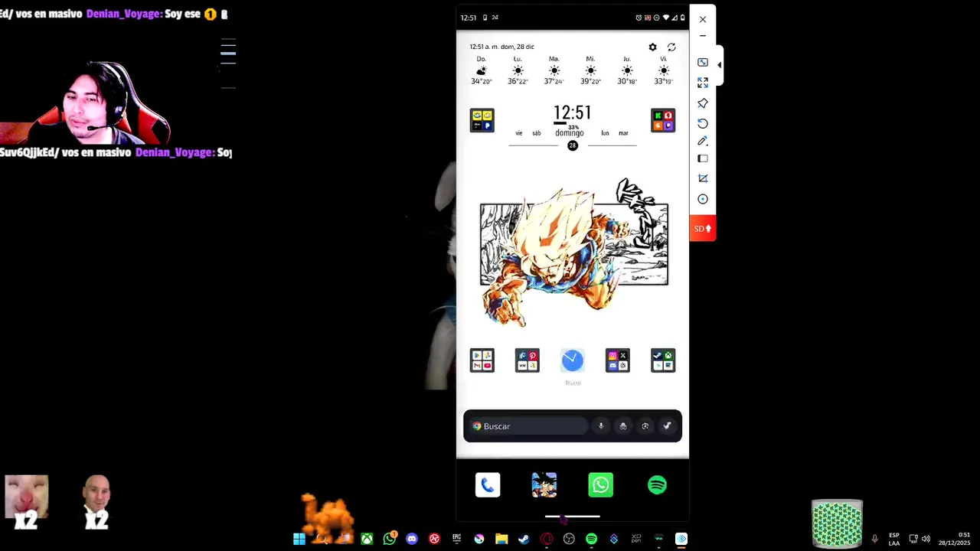Open the Windows Start menu
The height and width of the screenshot is (551, 980).
(299, 539)
